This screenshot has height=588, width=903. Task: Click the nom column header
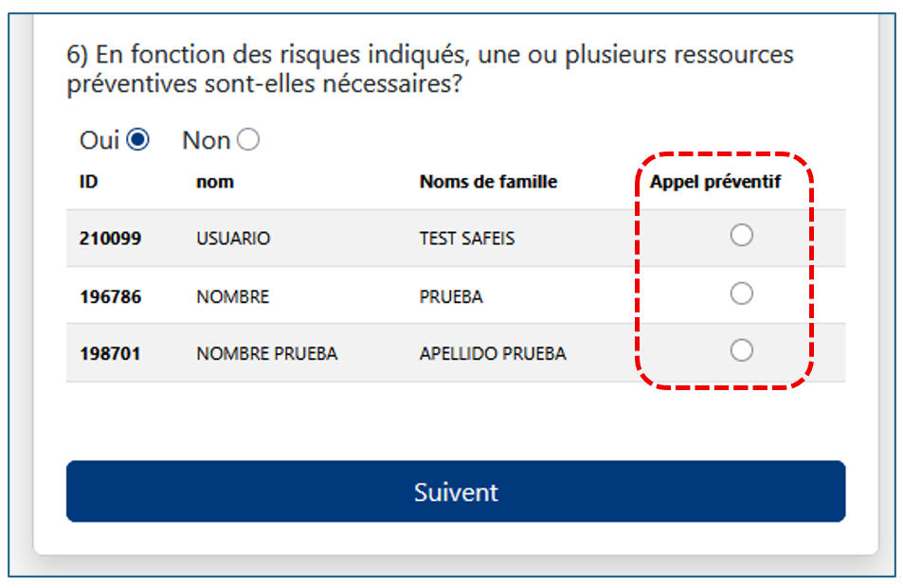pos(215,182)
